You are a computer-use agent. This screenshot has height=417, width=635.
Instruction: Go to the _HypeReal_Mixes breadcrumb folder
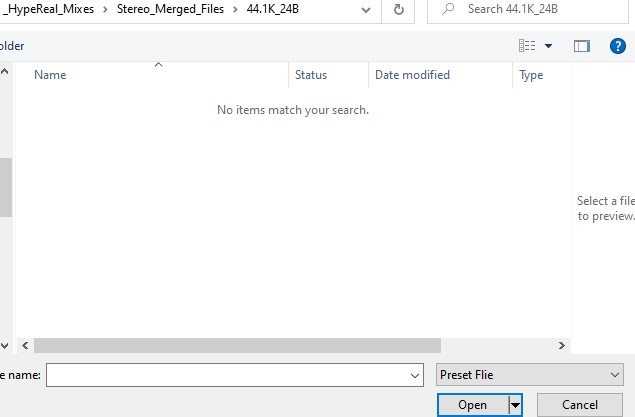click(x=48, y=9)
